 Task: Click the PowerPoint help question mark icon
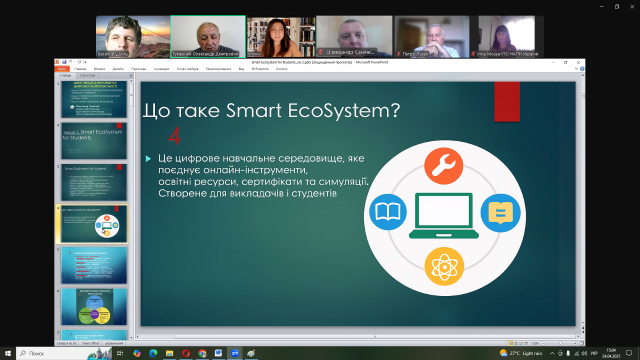click(582, 69)
